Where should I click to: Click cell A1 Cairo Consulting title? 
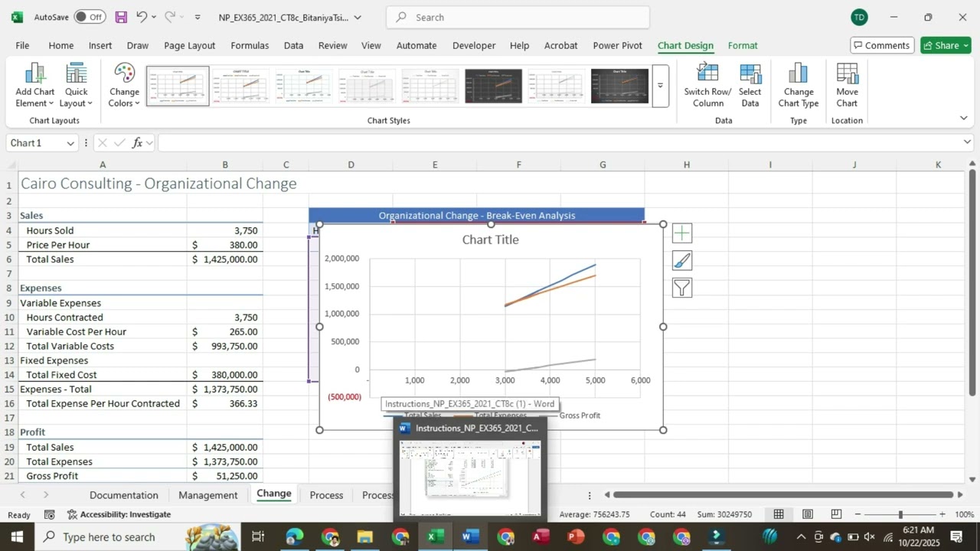[103, 184]
